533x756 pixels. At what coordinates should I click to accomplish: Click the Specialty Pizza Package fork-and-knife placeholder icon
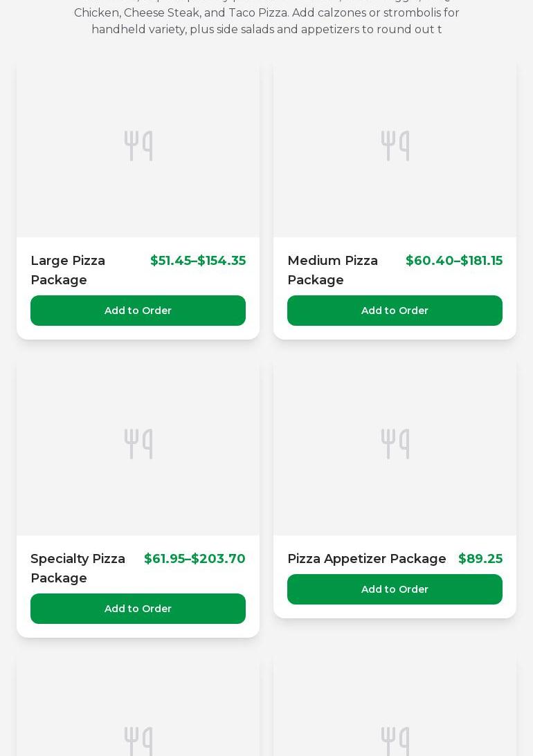tap(138, 444)
